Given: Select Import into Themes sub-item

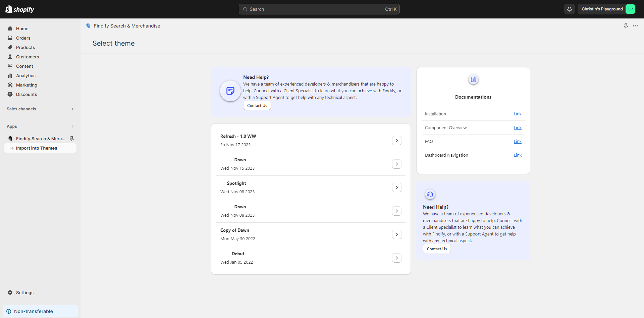Looking at the screenshot, I should pos(40,148).
